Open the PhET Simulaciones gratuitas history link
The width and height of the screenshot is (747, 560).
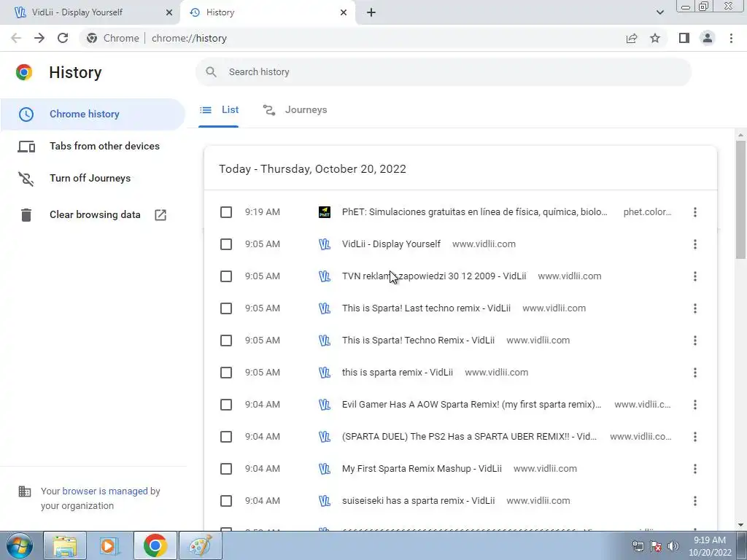[x=474, y=212]
